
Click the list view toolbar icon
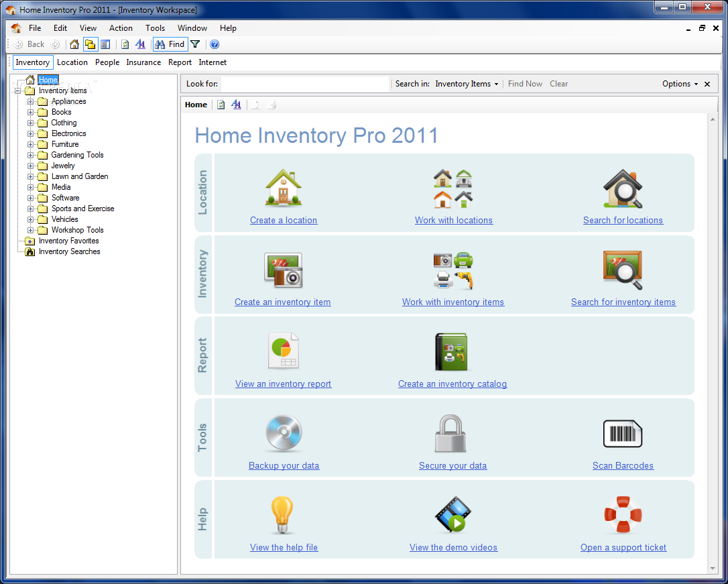pos(105,44)
